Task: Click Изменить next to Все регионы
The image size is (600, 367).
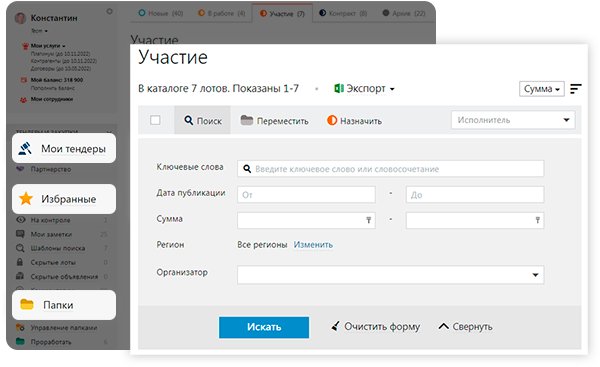Action: (313, 245)
